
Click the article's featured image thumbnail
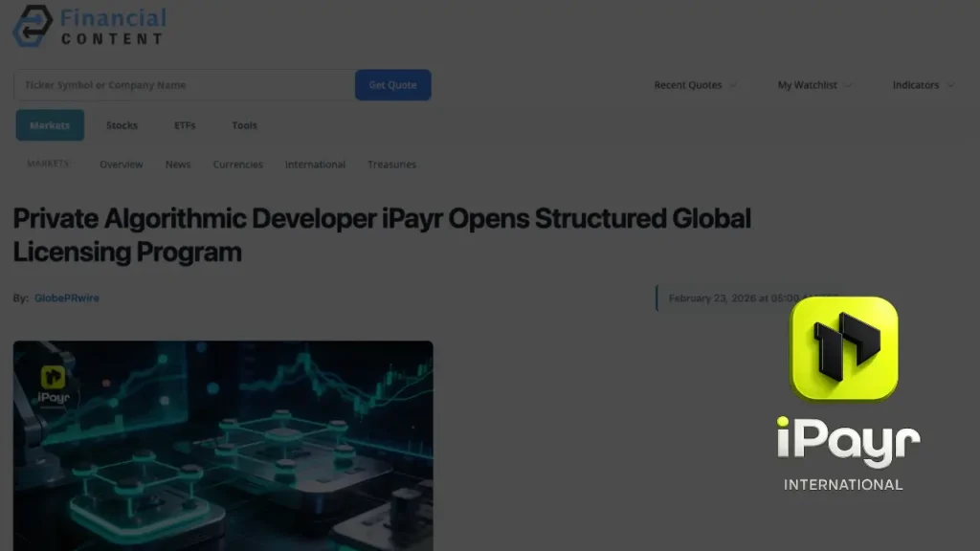coord(222,445)
